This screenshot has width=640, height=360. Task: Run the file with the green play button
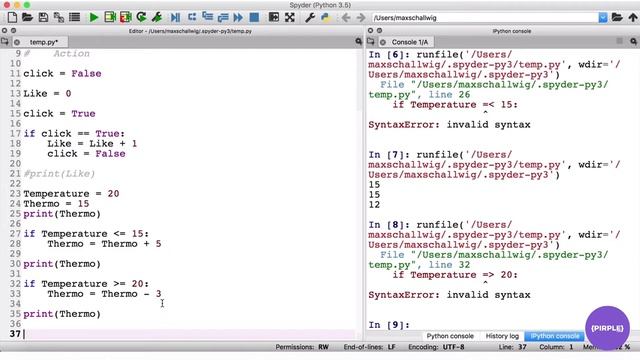tap(94, 17)
